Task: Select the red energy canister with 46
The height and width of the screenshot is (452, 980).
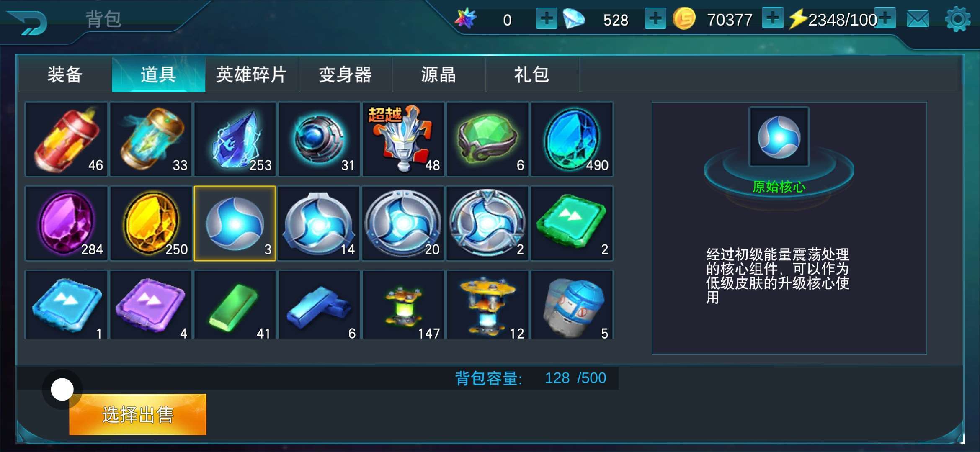Action: (x=67, y=139)
